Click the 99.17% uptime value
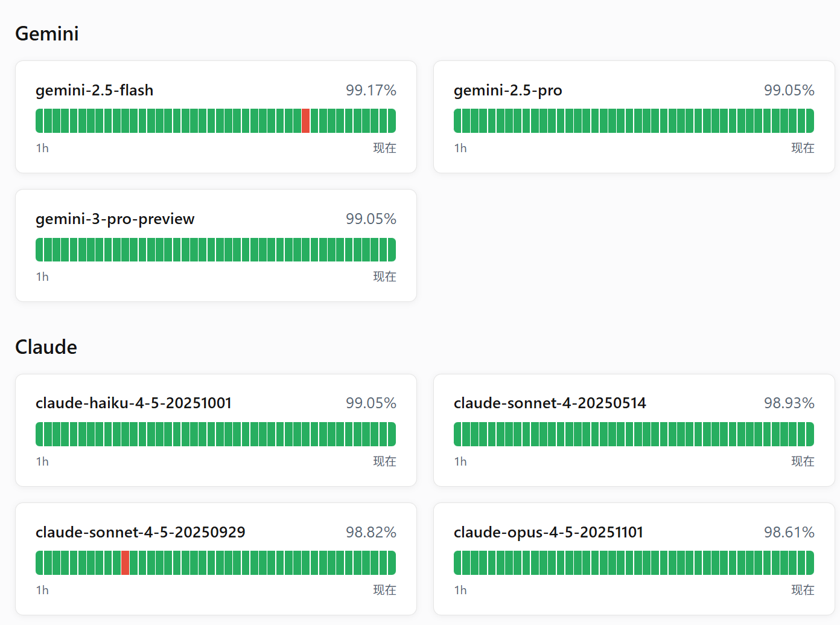840x625 pixels. (371, 91)
